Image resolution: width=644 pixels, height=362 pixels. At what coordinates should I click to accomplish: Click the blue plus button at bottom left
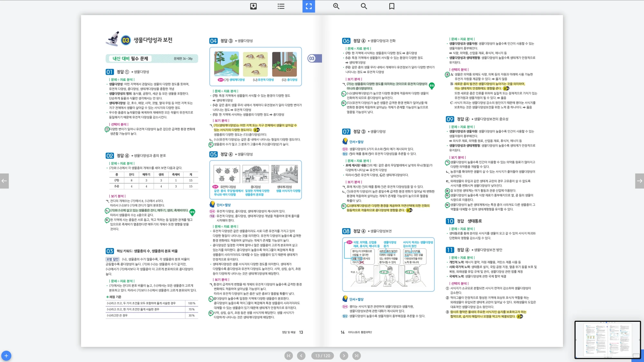coord(6,356)
